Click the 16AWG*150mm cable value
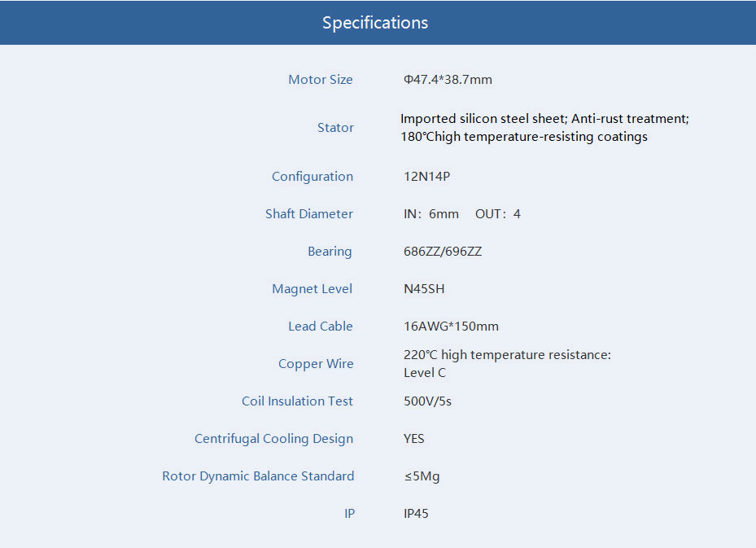Image resolution: width=756 pixels, height=548 pixels. coord(451,326)
